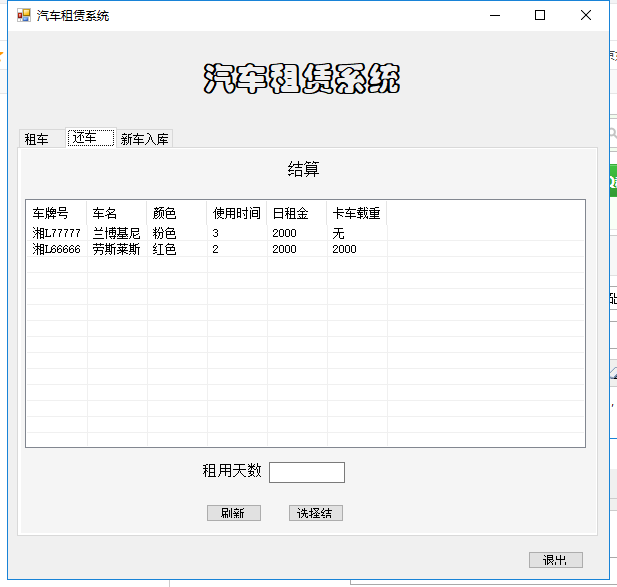Viewport: 617px width, 587px height.
Task: Close the 汽车租赁系统 window
Action: (x=586, y=15)
